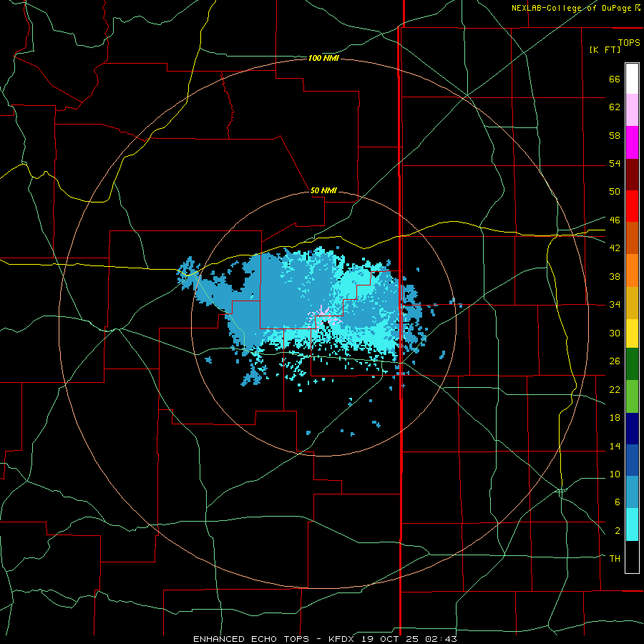644x644 pixels.
Task: Click the 'KFDX' radar station identifier
Action: pos(343,639)
